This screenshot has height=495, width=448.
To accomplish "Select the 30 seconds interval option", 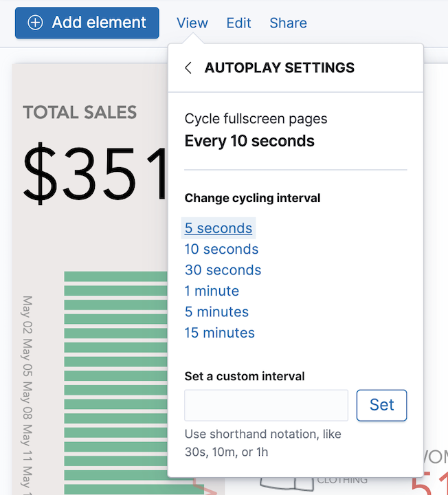I will pos(223,270).
